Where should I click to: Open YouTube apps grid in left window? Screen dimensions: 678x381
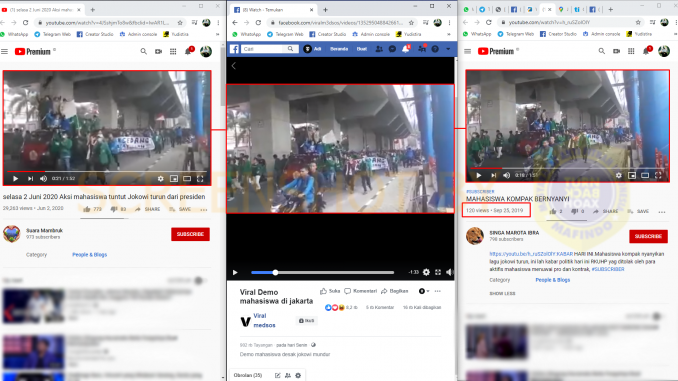pos(173,51)
